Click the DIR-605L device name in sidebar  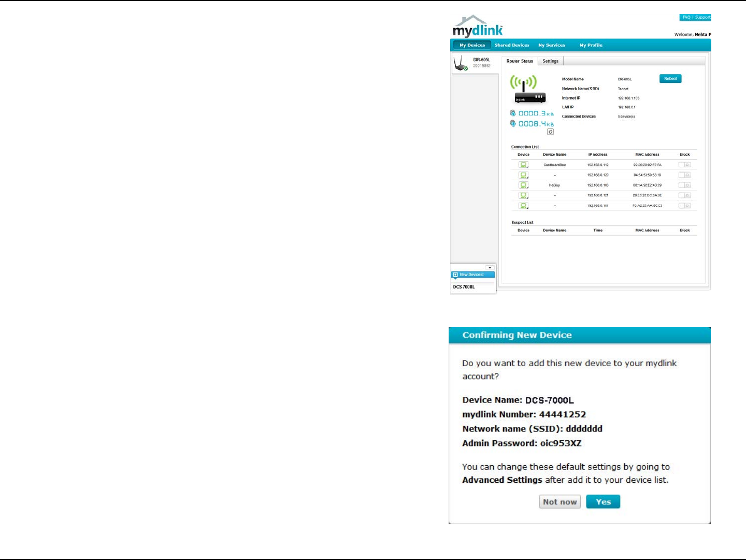pyautogui.click(x=481, y=60)
